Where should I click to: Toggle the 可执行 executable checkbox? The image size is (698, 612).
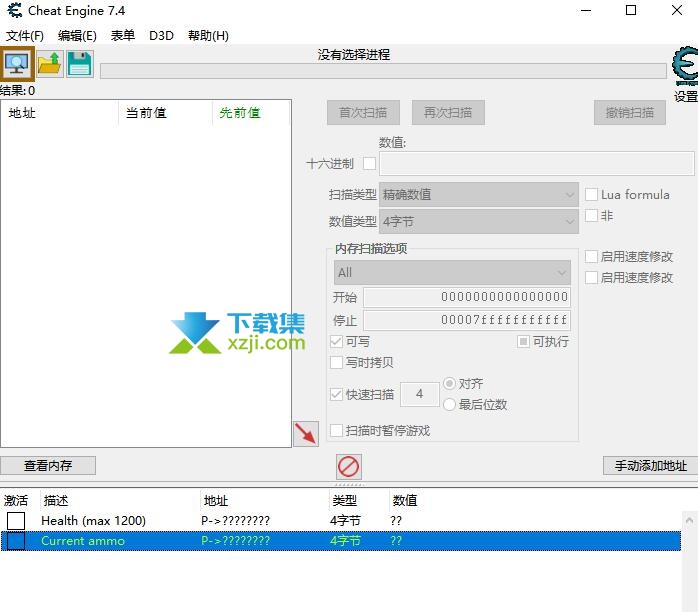tap(523, 341)
